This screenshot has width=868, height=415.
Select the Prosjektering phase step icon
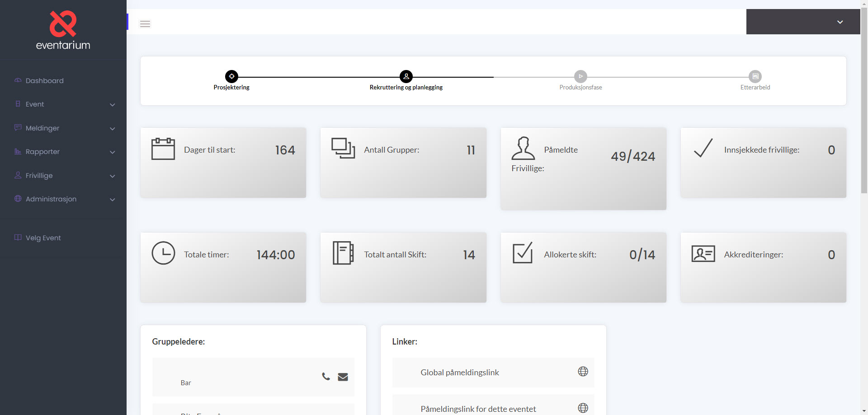231,76
